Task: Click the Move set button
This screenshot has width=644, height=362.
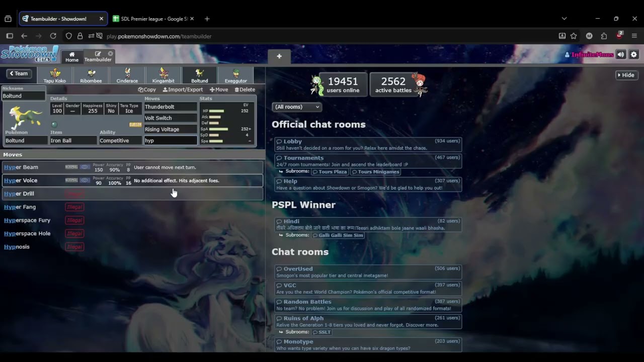Action: pos(219,89)
